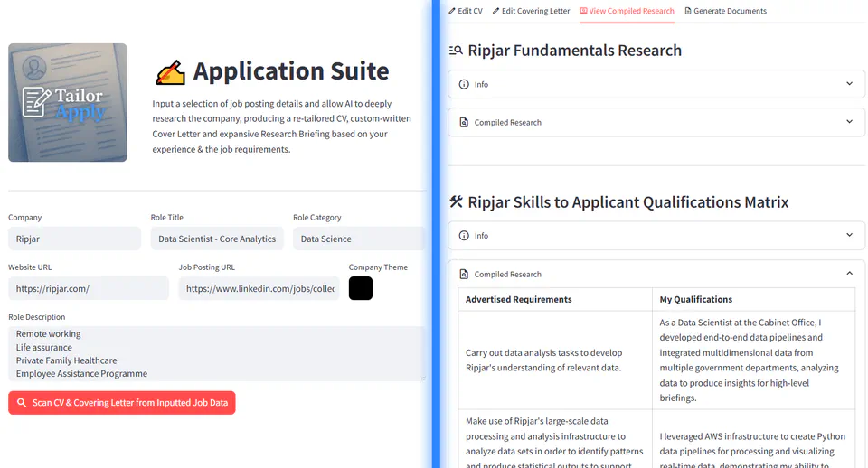Click the View Compiled Research tab icon

pyautogui.click(x=583, y=11)
